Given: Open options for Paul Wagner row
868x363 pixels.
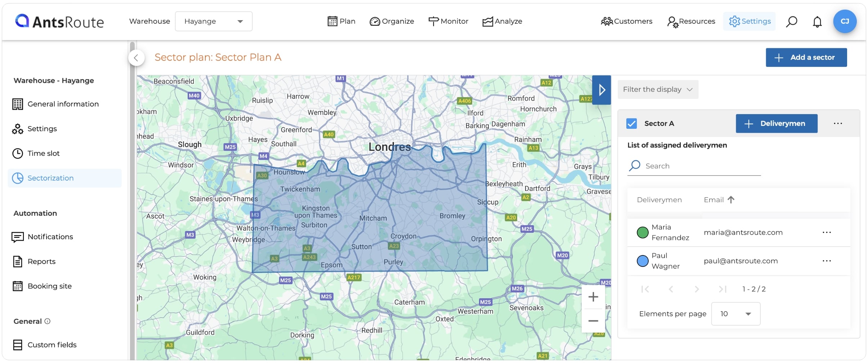Looking at the screenshot, I should tap(827, 261).
